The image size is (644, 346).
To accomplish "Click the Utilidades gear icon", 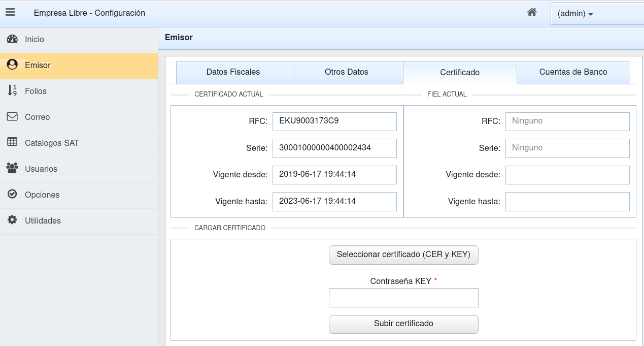I will pyautogui.click(x=12, y=221).
